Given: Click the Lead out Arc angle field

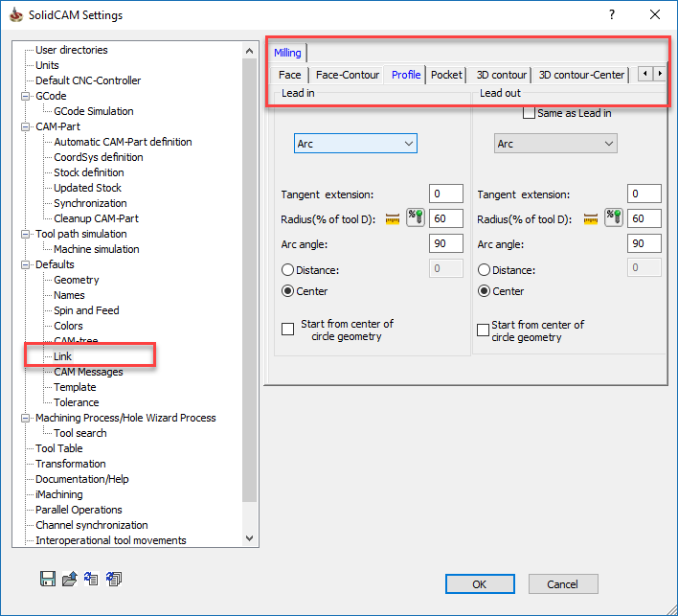Looking at the screenshot, I should [644, 243].
